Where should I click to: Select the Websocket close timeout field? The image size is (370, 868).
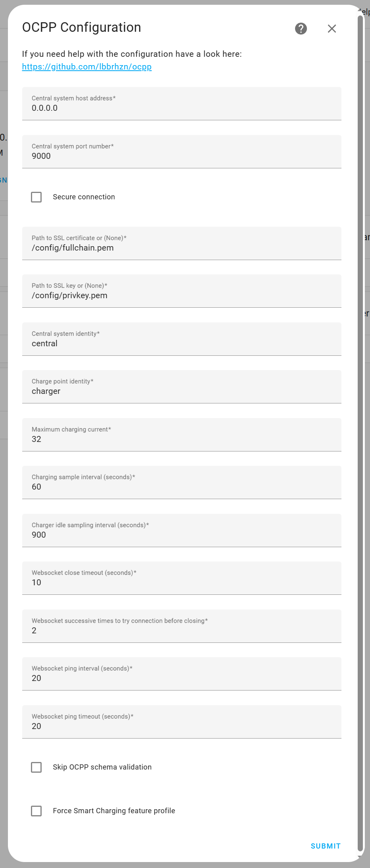coord(182,579)
